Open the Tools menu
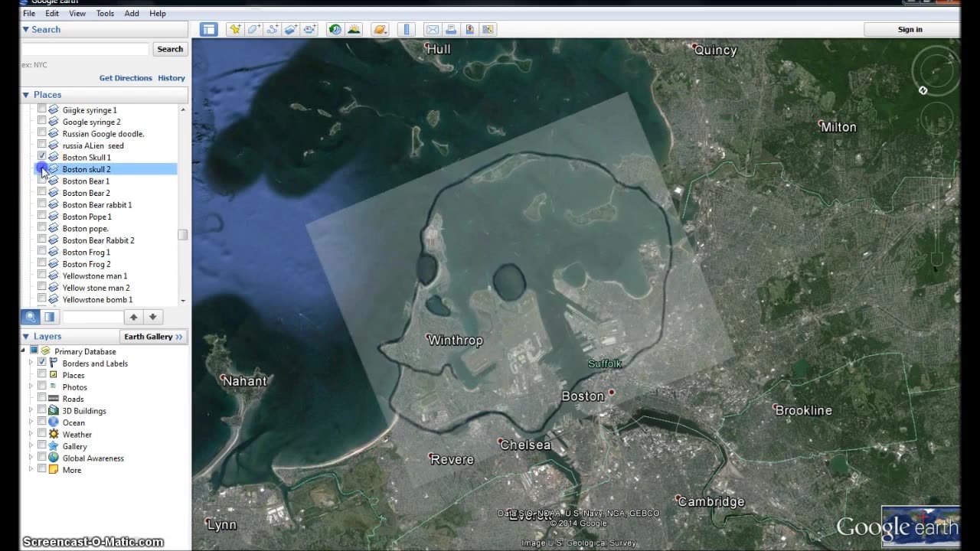The width and height of the screenshot is (980, 551). point(106,13)
